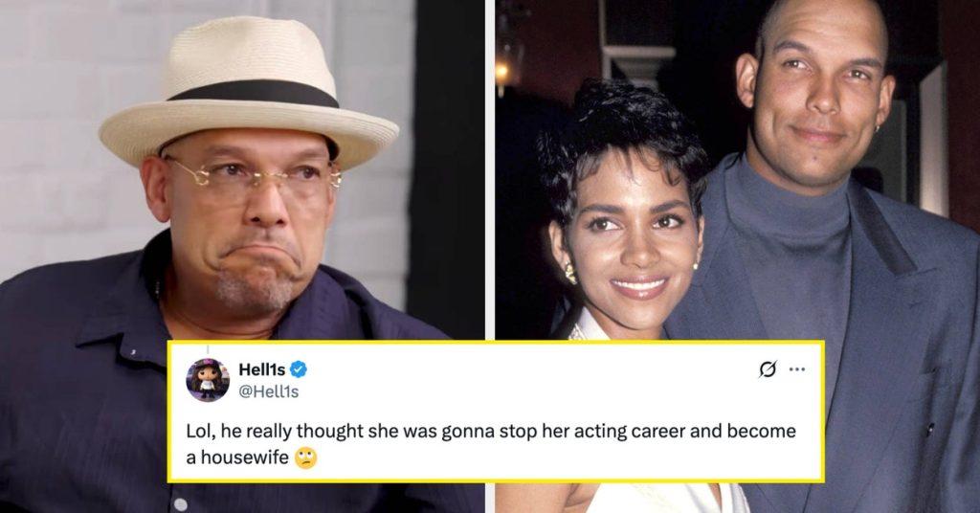Click the white divider between the photos

click(490, 170)
